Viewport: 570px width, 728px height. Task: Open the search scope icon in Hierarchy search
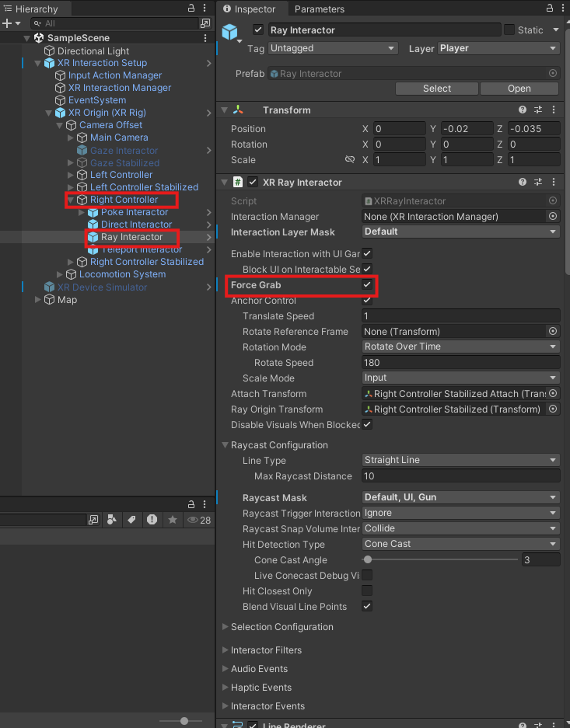pyautogui.click(x=205, y=23)
